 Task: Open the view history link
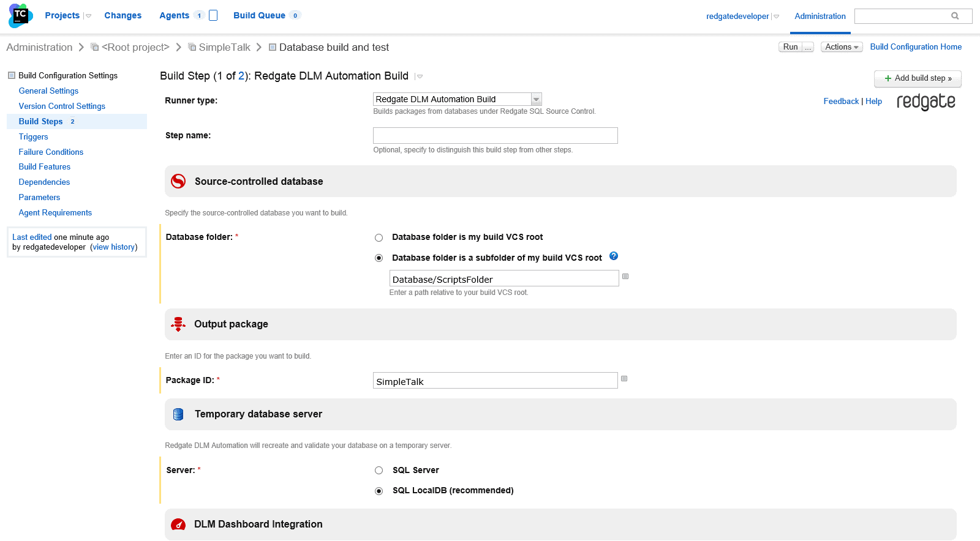[x=113, y=247]
